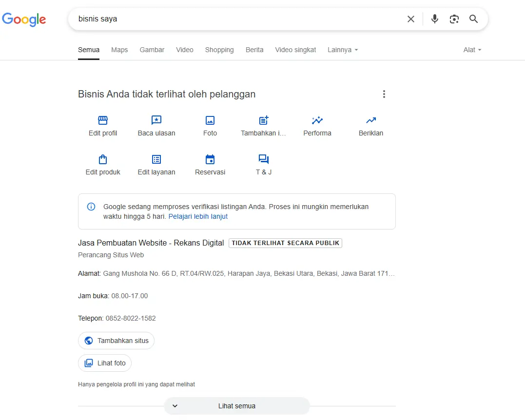Click the magnifying glass search icon
This screenshot has height=420, width=525.
tap(473, 19)
